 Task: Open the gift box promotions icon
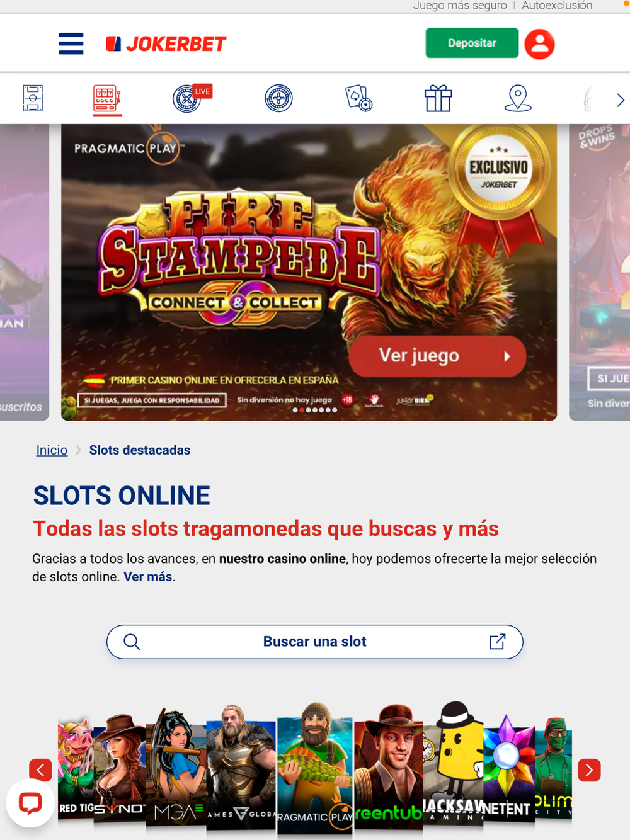tap(438, 98)
